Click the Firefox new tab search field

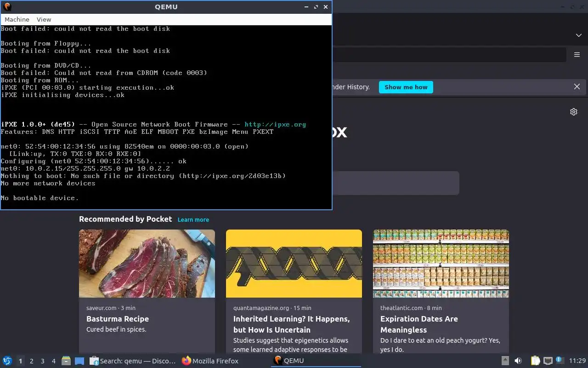tap(396, 183)
